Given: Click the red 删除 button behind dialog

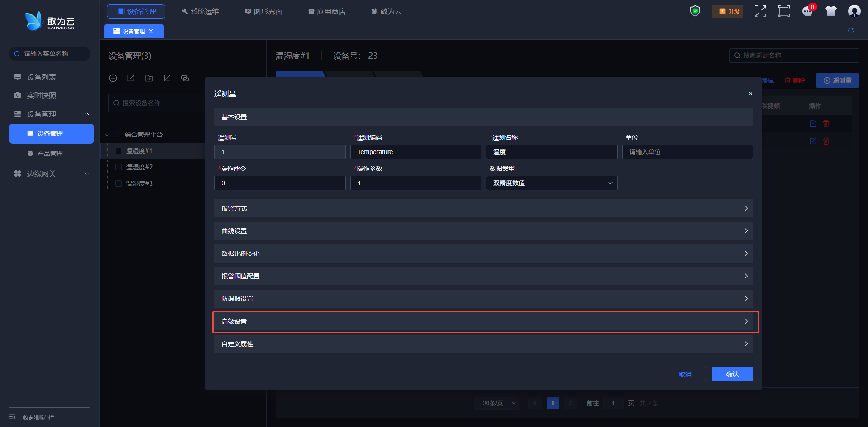Looking at the screenshot, I should pos(795,80).
